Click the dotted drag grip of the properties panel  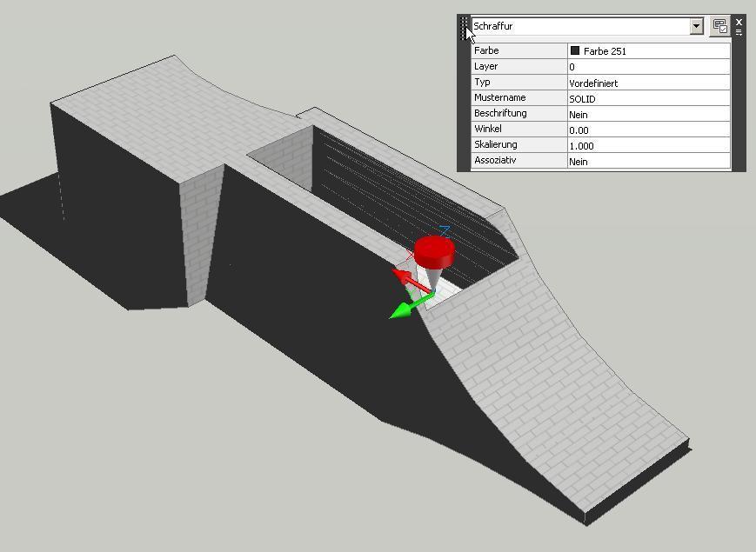[465, 26]
